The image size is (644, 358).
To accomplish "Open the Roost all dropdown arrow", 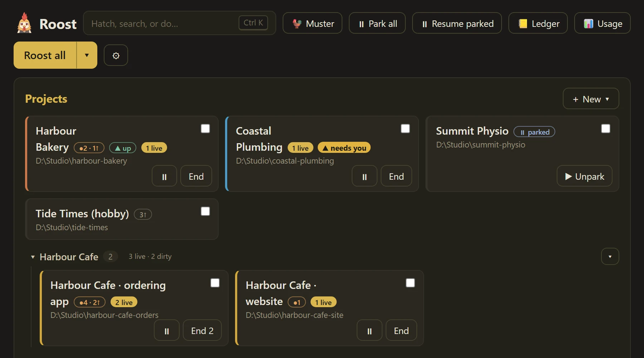I will coord(87,55).
